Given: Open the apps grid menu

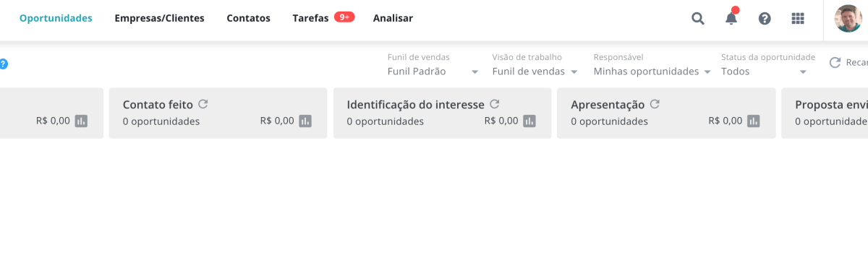Looking at the screenshot, I should [798, 19].
